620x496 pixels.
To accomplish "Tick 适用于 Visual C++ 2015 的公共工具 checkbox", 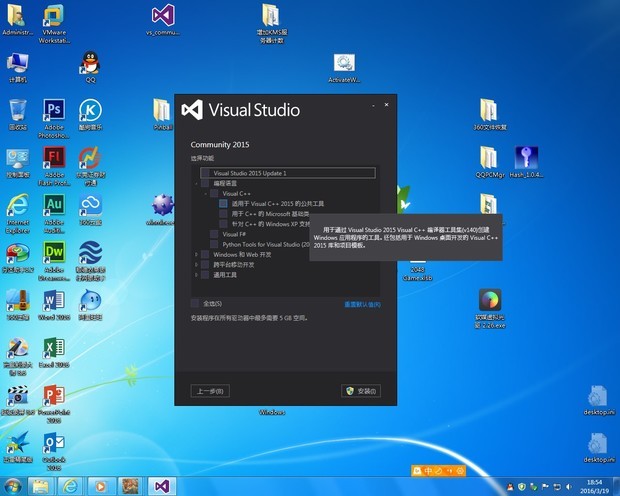I will 223,204.
